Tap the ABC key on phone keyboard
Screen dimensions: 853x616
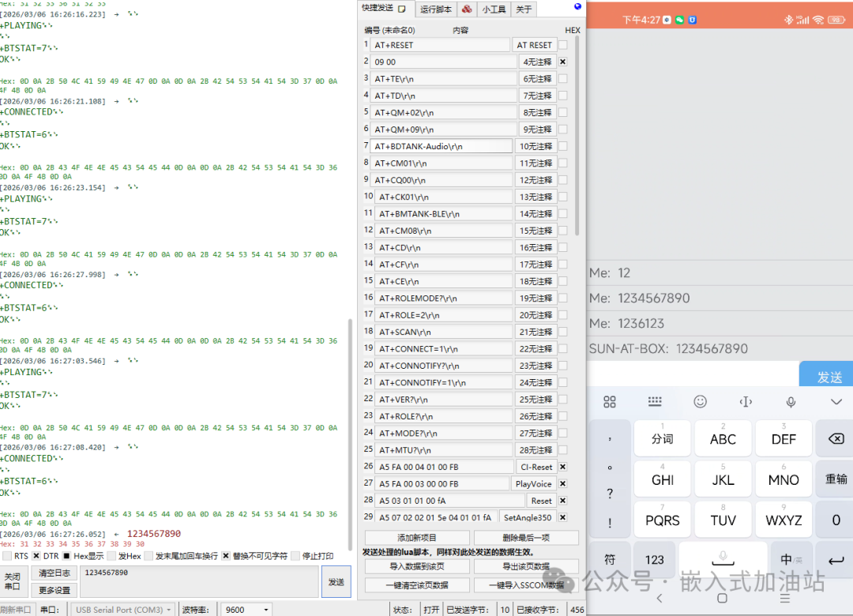pyautogui.click(x=723, y=438)
